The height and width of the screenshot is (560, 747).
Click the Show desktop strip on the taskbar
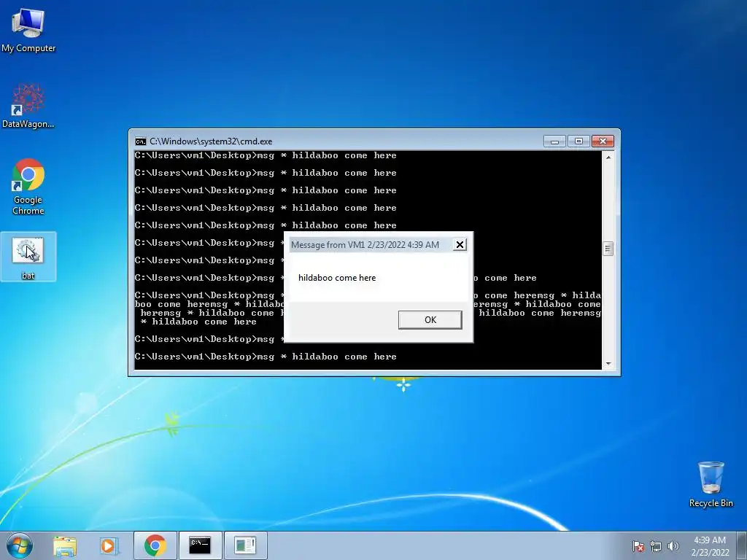click(x=743, y=545)
